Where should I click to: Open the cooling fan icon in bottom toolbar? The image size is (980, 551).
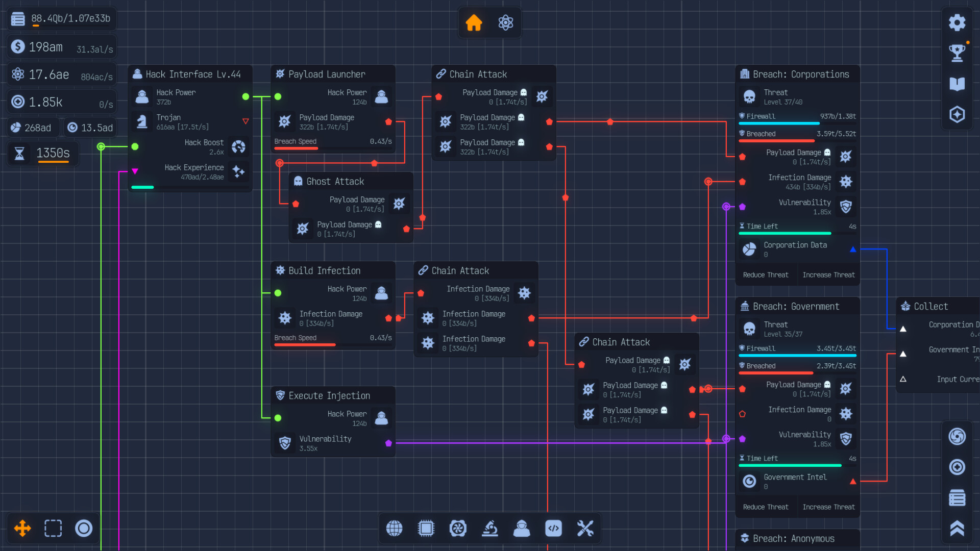click(458, 529)
